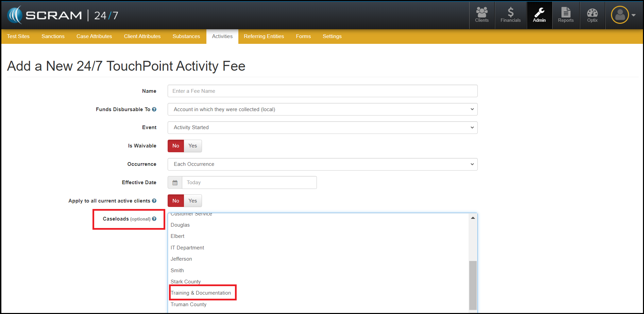Image resolution: width=644 pixels, height=314 pixels.
Task: Select Training & Documentation caseload
Action: coord(201,293)
